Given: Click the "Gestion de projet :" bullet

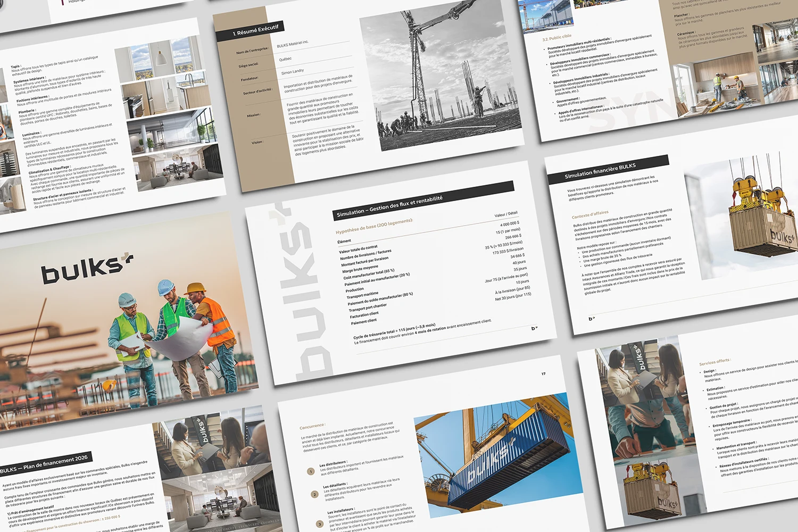Looking at the screenshot, I should [x=724, y=405].
